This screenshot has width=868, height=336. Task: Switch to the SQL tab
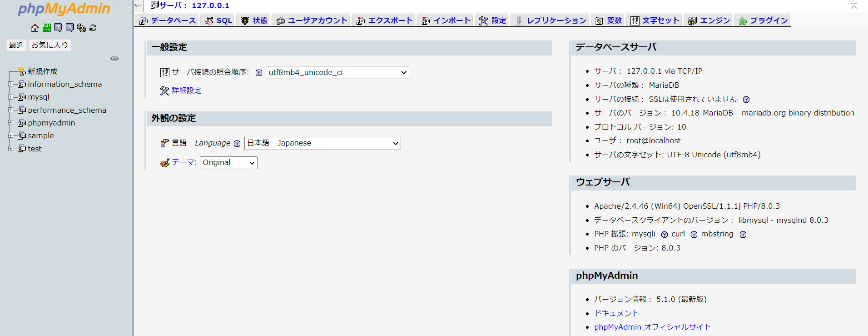tap(218, 20)
